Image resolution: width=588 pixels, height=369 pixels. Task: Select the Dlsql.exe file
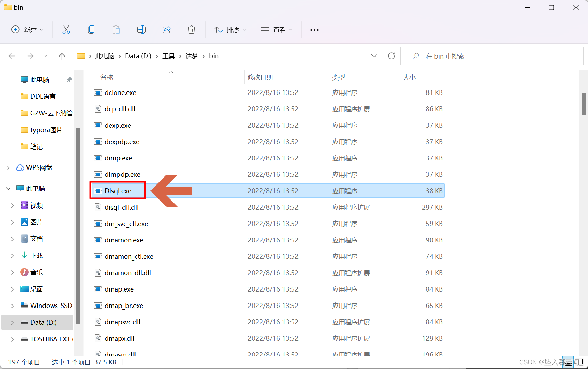[x=267, y=191]
